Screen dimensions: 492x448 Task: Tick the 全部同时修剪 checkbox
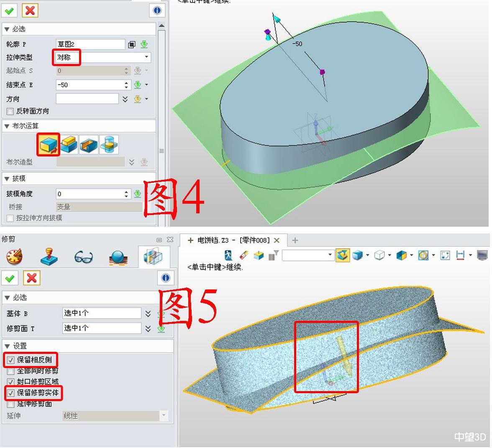coord(11,371)
